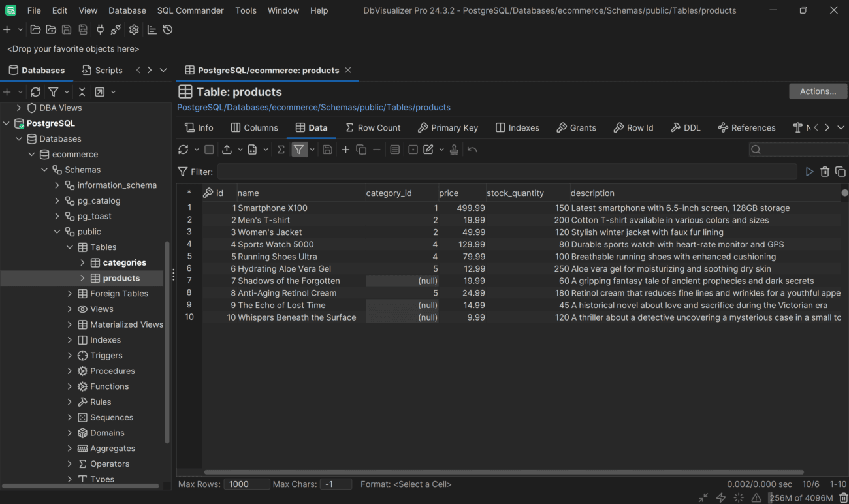Click the edit cell pencil icon in grid toolbar
The image size is (849, 504).
(x=428, y=150)
